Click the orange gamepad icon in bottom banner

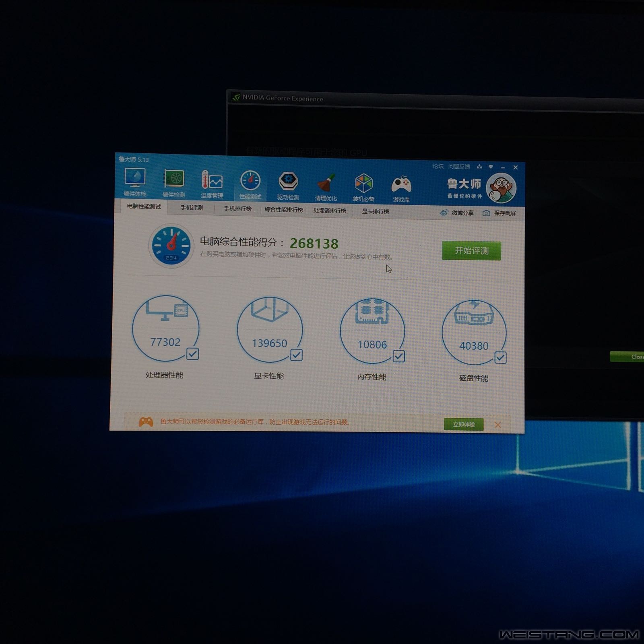point(146,421)
